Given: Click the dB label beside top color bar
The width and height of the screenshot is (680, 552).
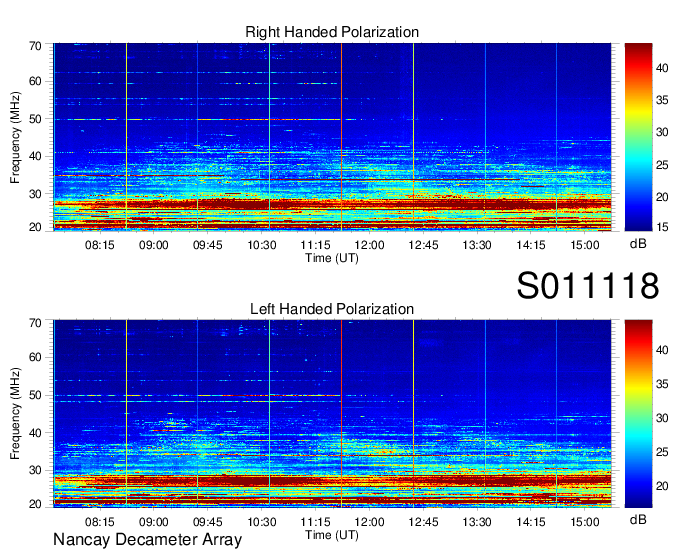Looking at the screenshot, I should click(x=638, y=244).
